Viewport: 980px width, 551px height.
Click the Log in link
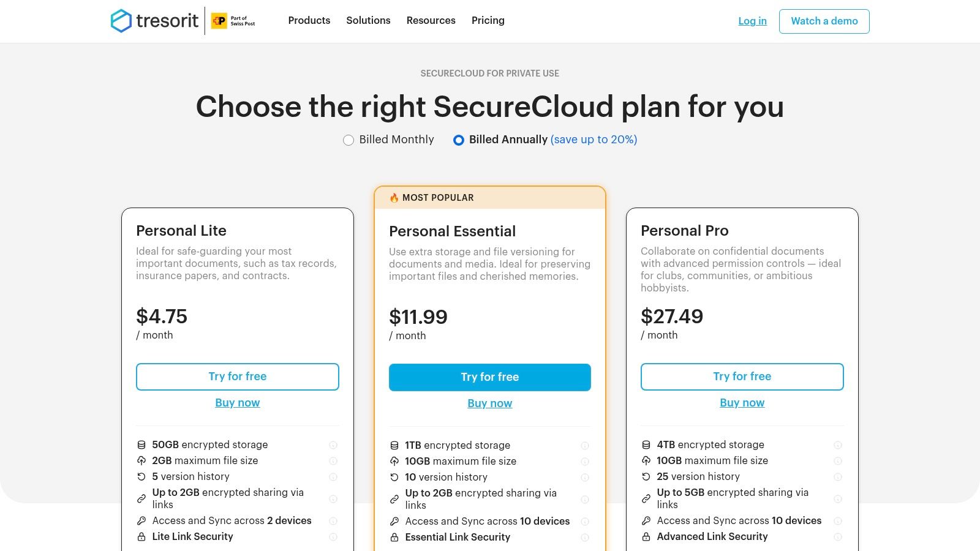tap(752, 21)
